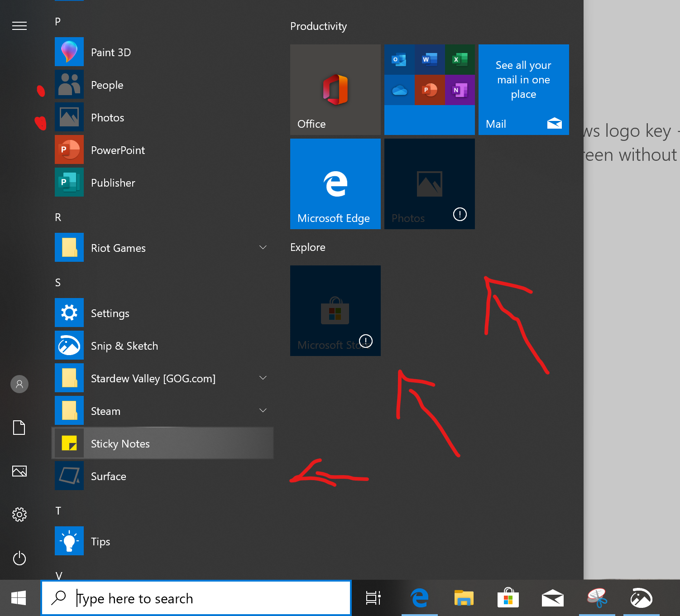
Task: Open the Tips lightbulb app icon
Action: 69,541
